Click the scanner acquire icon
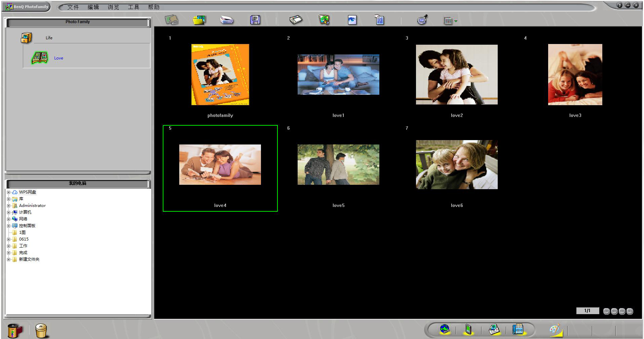 227,20
